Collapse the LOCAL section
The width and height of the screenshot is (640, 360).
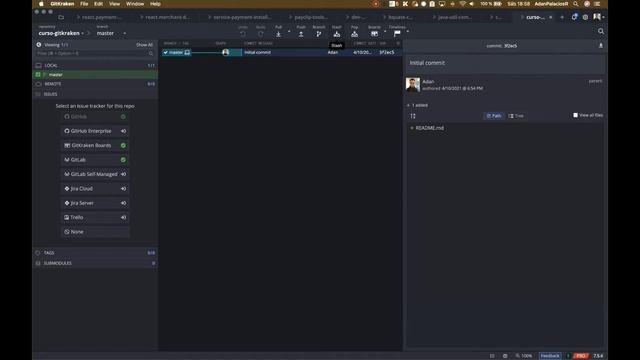[95, 65]
